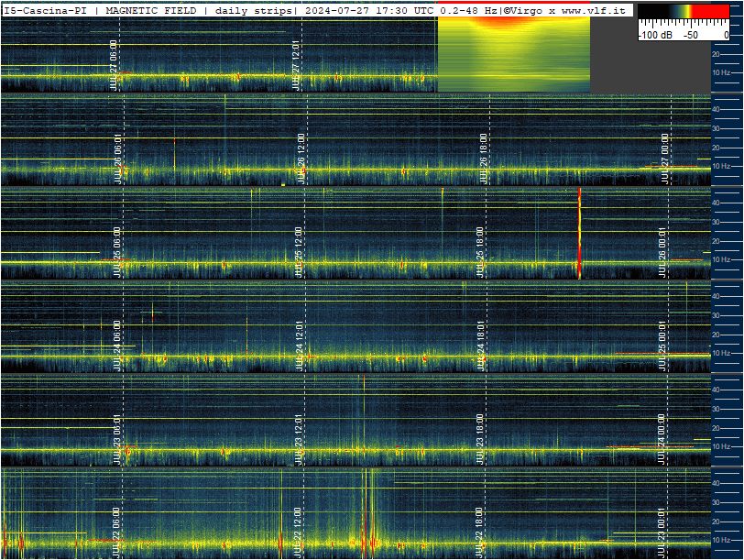Click the JUL 25 12:00 time marker
The height and width of the screenshot is (560, 744).
tap(298, 252)
